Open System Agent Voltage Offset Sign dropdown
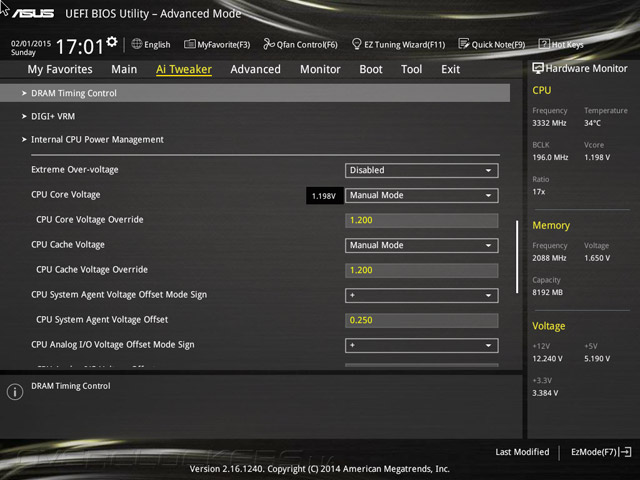This screenshot has height=480, width=640. [422, 296]
